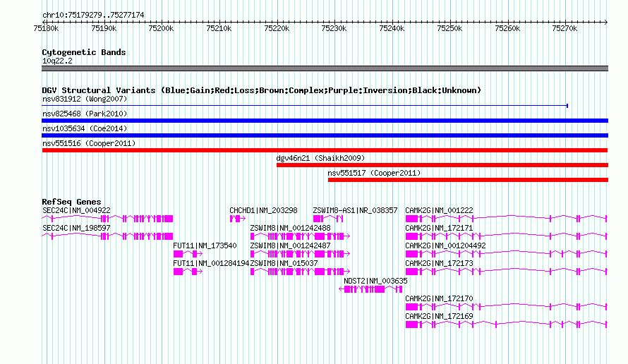Click ZSWIM8-AS1|NR_038357 gene label
Screen dimensions: 628x364
click(355, 210)
